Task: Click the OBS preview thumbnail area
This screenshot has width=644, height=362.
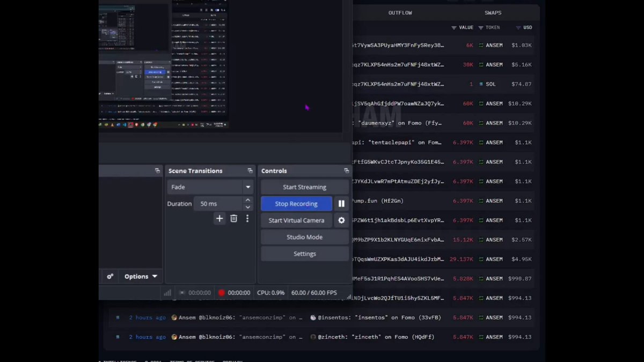Action: (x=164, y=63)
